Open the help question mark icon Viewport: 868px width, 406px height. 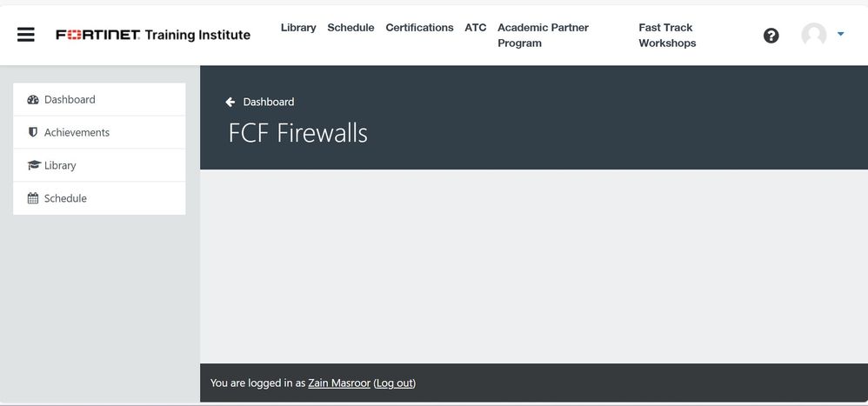click(771, 36)
